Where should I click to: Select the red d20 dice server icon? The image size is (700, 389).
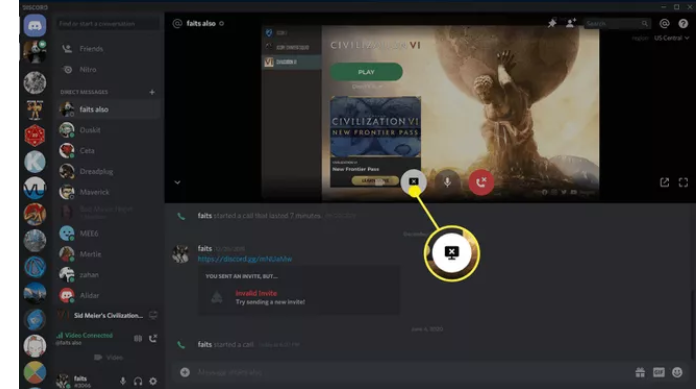[35, 135]
